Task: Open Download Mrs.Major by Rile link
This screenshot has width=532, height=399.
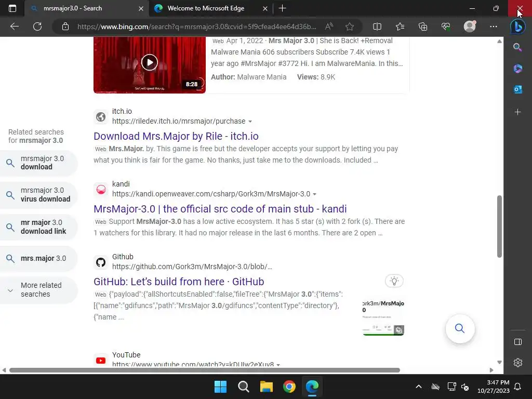Action: (x=176, y=136)
